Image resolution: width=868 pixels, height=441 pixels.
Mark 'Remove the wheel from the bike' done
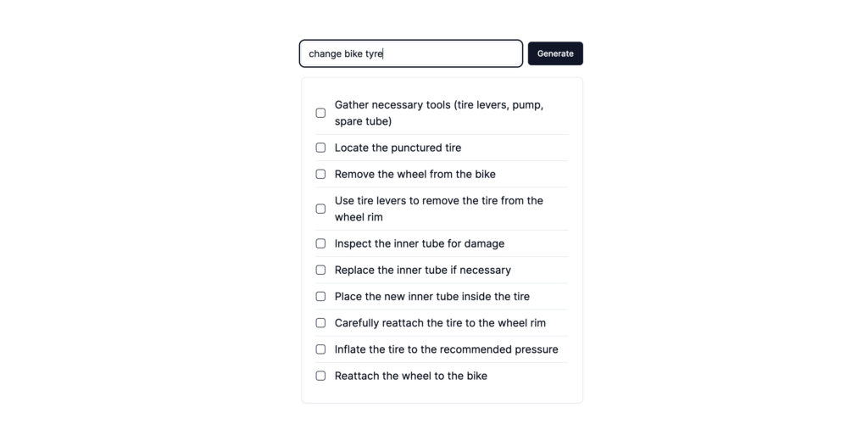pyautogui.click(x=320, y=174)
